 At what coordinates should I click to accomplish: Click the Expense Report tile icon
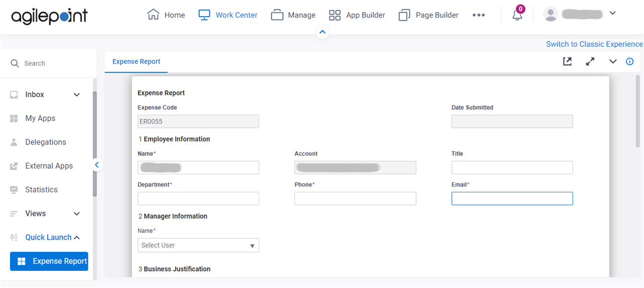click(x=21, y=261)
